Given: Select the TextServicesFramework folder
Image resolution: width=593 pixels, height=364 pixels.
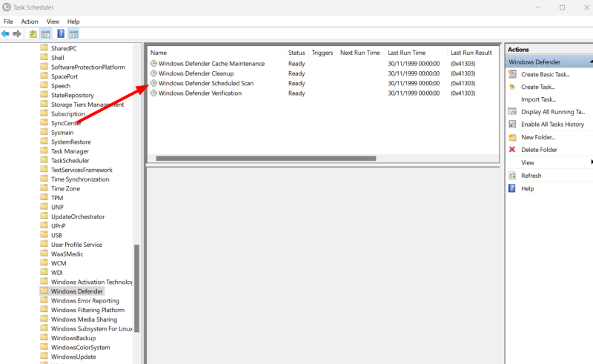Looking at the screenshot, I should [82, 170].
